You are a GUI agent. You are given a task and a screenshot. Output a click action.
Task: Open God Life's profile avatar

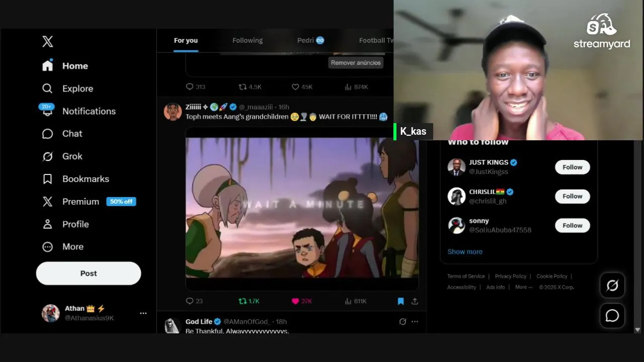click(x=173, y=326)
